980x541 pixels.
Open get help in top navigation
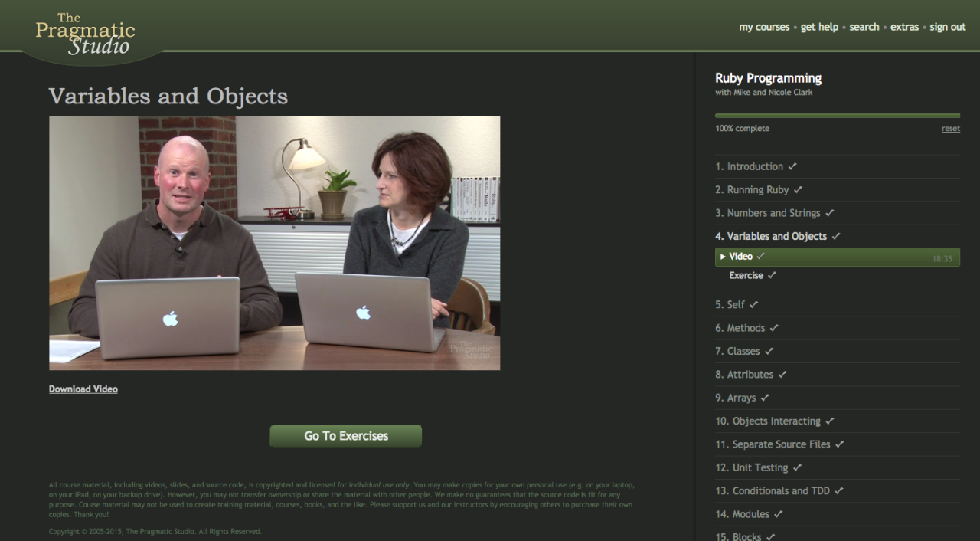[819, 27]
